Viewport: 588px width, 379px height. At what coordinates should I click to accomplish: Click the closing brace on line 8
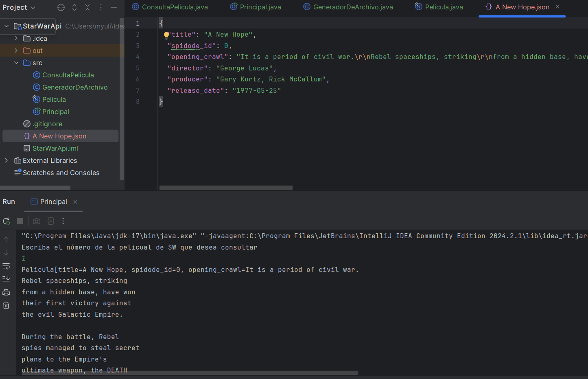[161, 102]
